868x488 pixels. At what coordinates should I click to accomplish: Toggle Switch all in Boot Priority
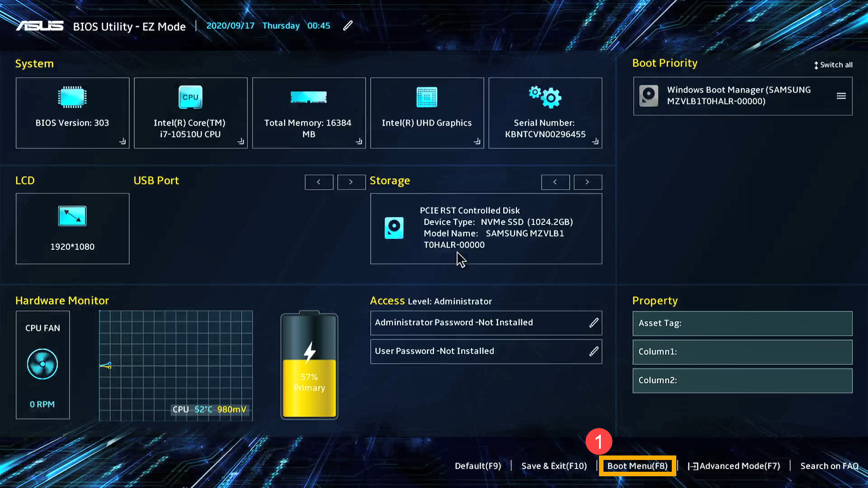(833, 65)
